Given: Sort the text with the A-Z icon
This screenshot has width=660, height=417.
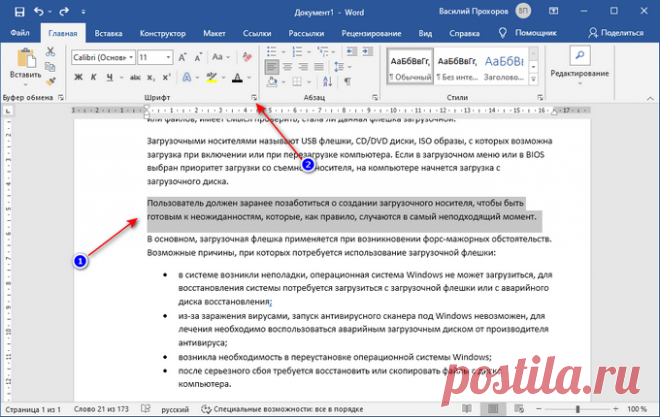Looking at the screenshot, I should click(327, 81).
